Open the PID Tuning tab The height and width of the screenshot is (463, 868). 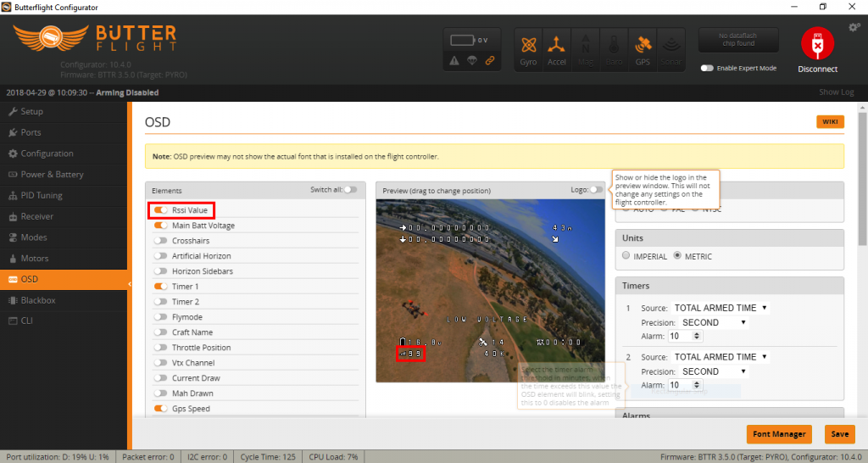tap(41, 195)
